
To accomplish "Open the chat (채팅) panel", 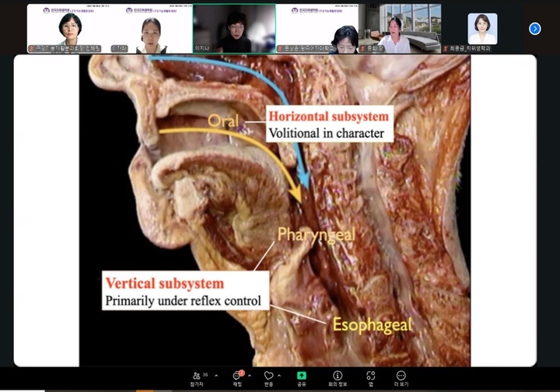I will [x=237, y=376].
